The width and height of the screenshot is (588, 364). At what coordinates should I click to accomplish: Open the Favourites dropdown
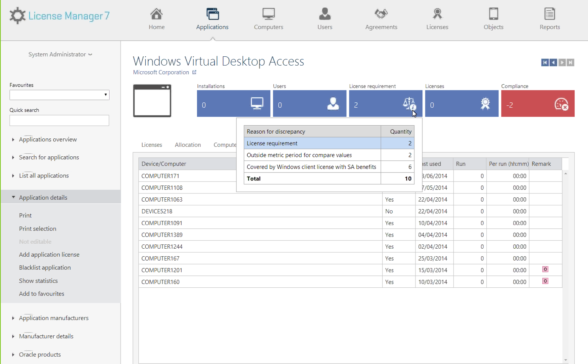[59, 95]
